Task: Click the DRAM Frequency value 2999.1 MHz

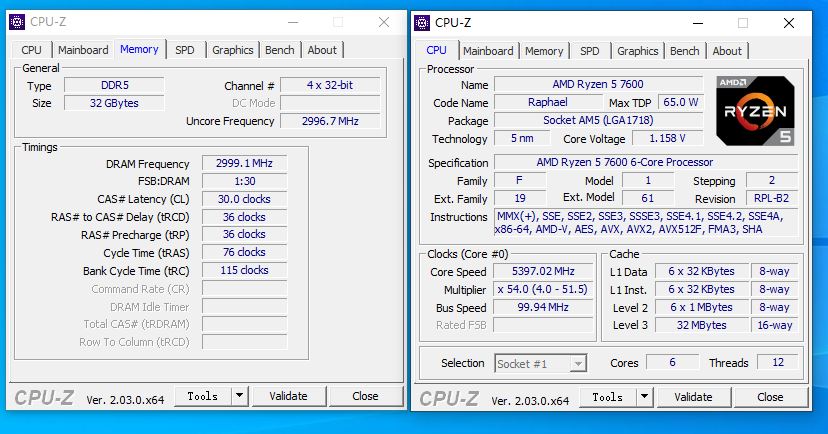Action: click(x=244, y=163)
